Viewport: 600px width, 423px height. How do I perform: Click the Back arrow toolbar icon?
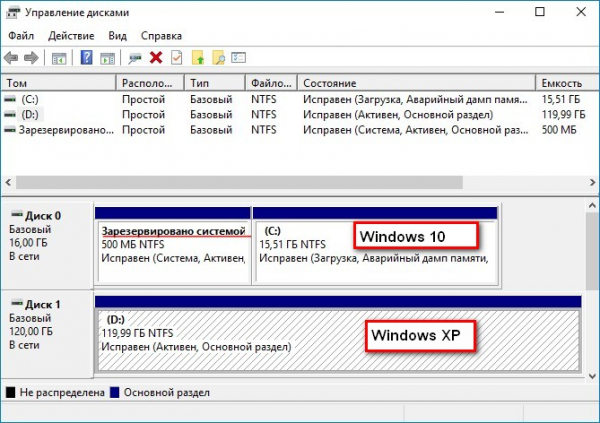[11, 58]
